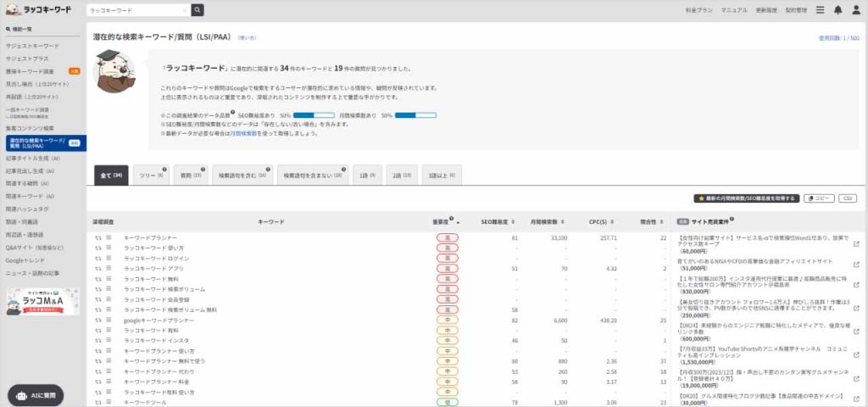Click the magnifier search button in header

(198, 10)
